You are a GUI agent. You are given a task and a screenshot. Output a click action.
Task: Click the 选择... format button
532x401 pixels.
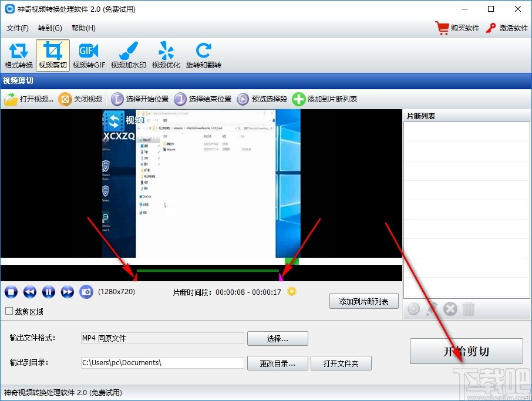pos(278,339)
